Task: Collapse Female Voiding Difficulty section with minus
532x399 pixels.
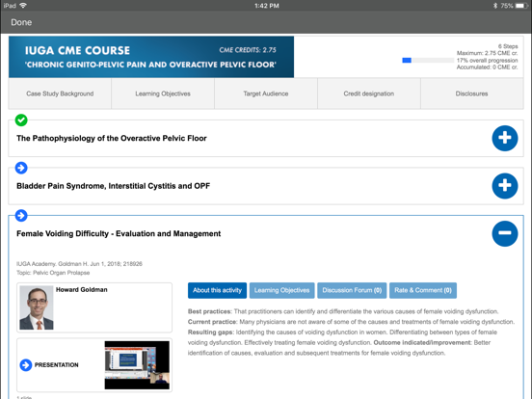Action: point(505,233)
